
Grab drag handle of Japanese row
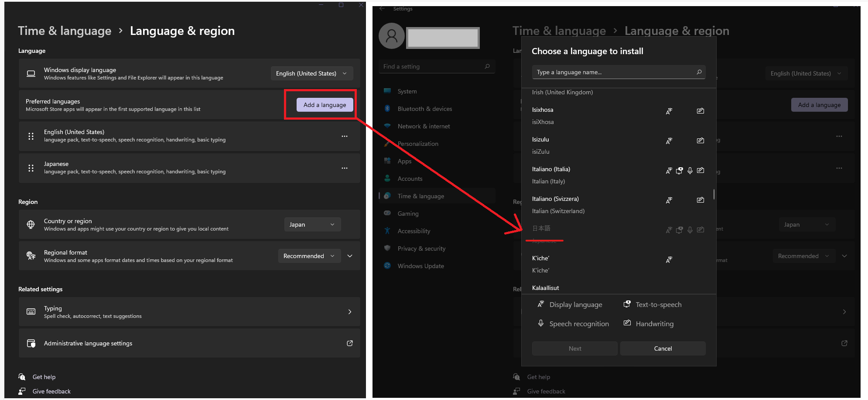pyautogui.click(x=31, y=168)
